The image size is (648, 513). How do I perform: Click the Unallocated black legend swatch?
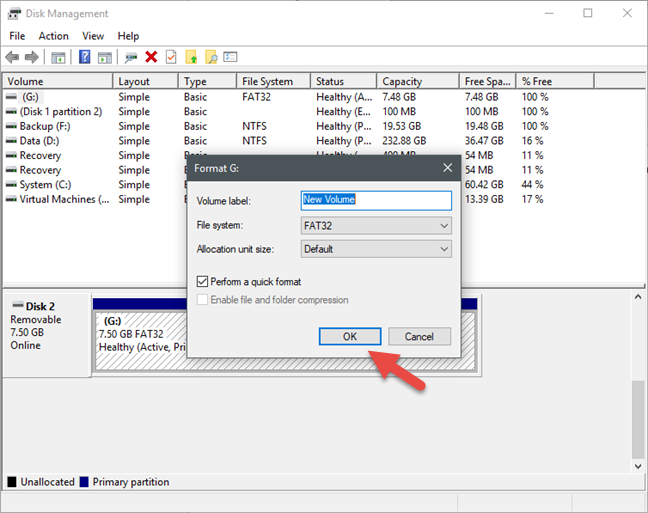[x=12, y=482]
